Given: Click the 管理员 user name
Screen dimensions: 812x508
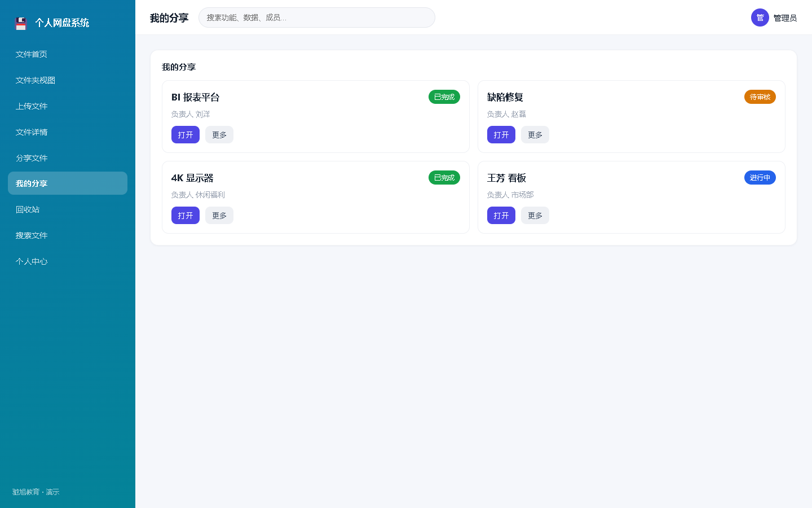Looking at the screenshot, I should click(785, 18).
